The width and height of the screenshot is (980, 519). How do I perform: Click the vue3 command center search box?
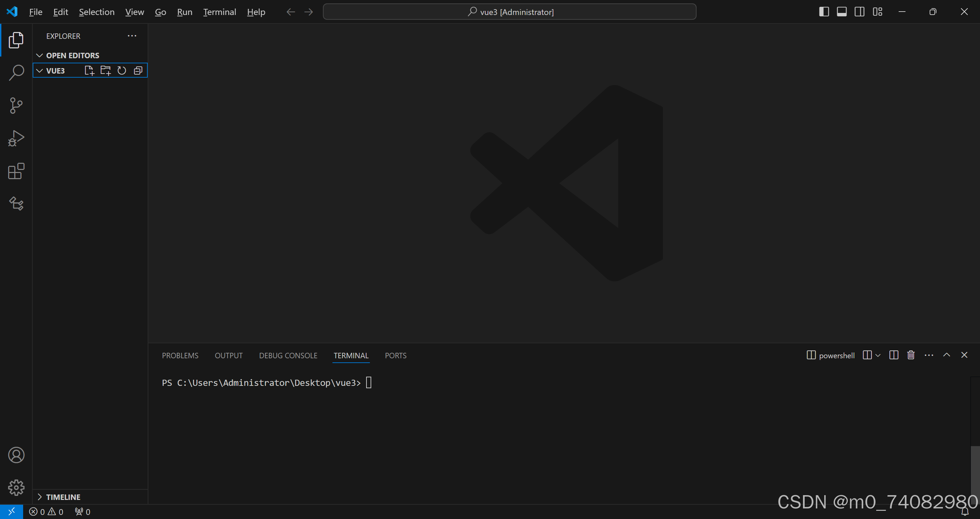[509, 12]
